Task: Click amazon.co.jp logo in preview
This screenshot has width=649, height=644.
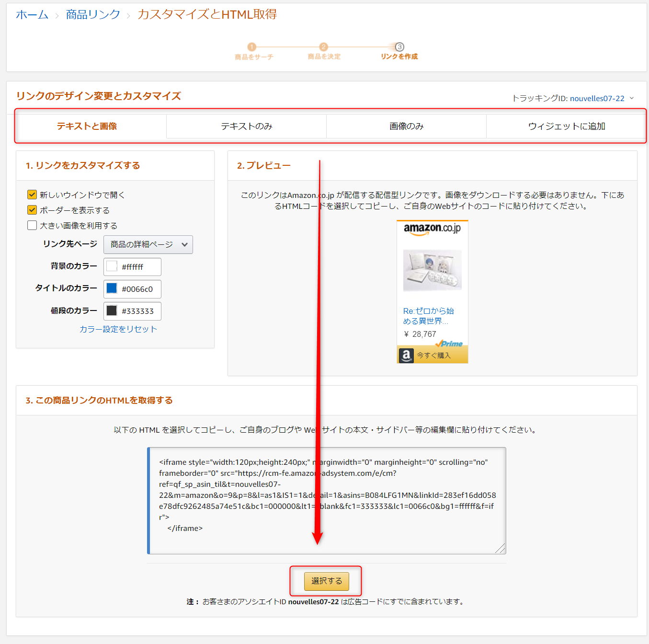Action: pos(432,229)
